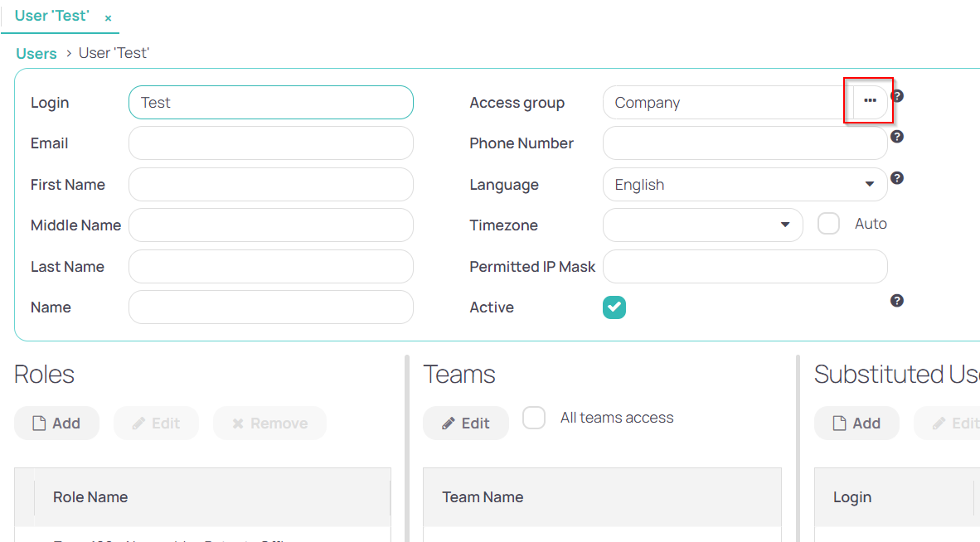This screenshot has width=980, height=542.
Task: Show help for Phone Number field
Action: [x=897, y=137]
